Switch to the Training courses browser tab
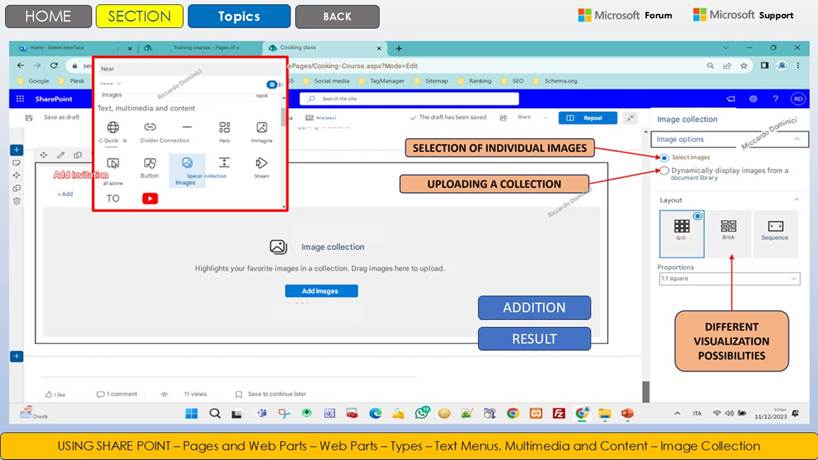This screenshot has width=818, height=460. pyautogui.click(x=200, y=47)
